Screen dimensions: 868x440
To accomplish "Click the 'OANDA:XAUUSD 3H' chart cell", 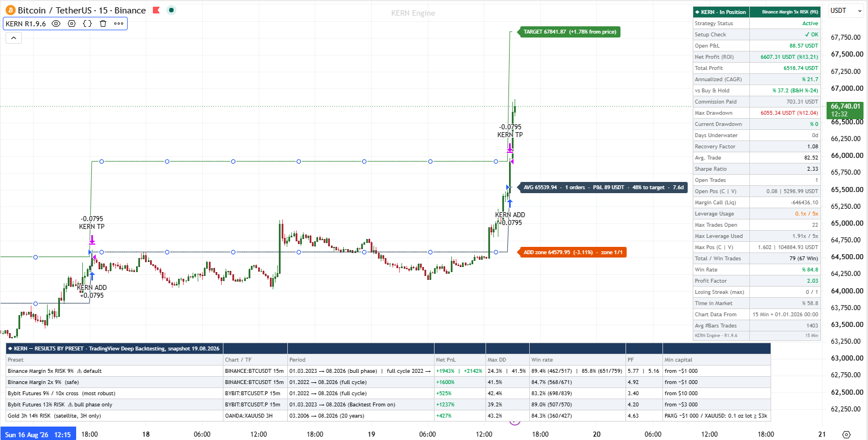I will pyautogui.click(x=255, y=416).
